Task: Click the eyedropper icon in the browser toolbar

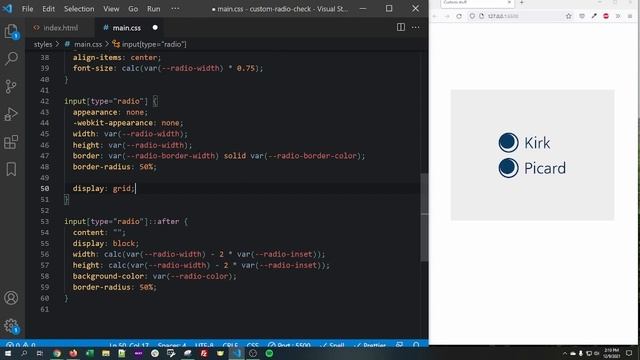Action: pyautogui.click(x=594, y=16)
